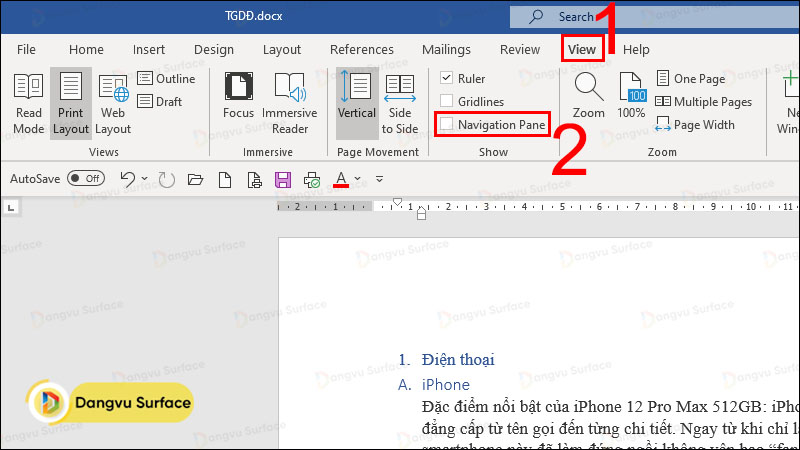Open the Zoom dialog
This screenshot has width=800, height=450.
pyautogui.click(x=588, y=95)
